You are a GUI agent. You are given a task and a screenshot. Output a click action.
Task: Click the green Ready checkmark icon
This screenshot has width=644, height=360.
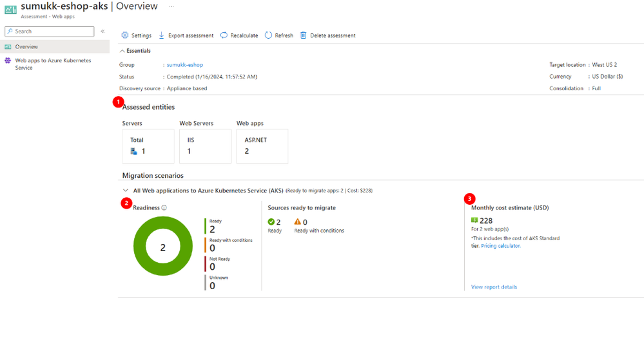[x=271, y=222]
